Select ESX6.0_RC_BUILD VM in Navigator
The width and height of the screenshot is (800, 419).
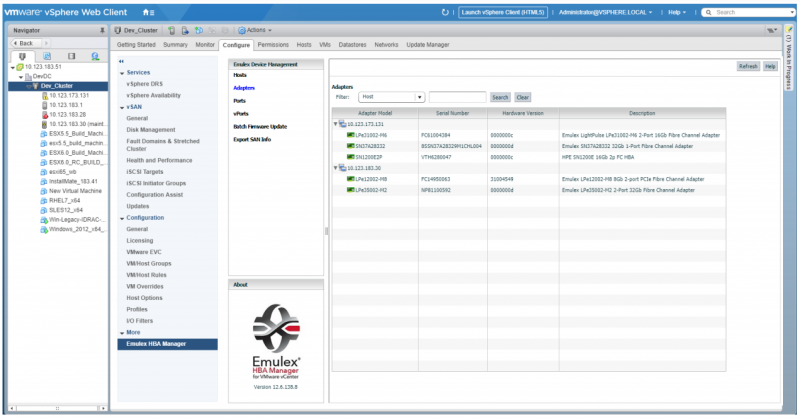click(x=77, y=162)
